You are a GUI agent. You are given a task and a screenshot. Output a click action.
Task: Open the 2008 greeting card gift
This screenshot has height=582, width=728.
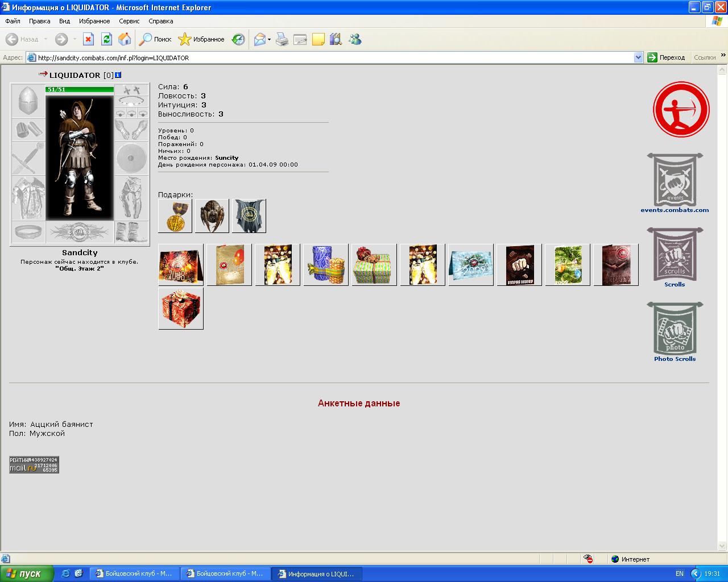tap(181, 265)
